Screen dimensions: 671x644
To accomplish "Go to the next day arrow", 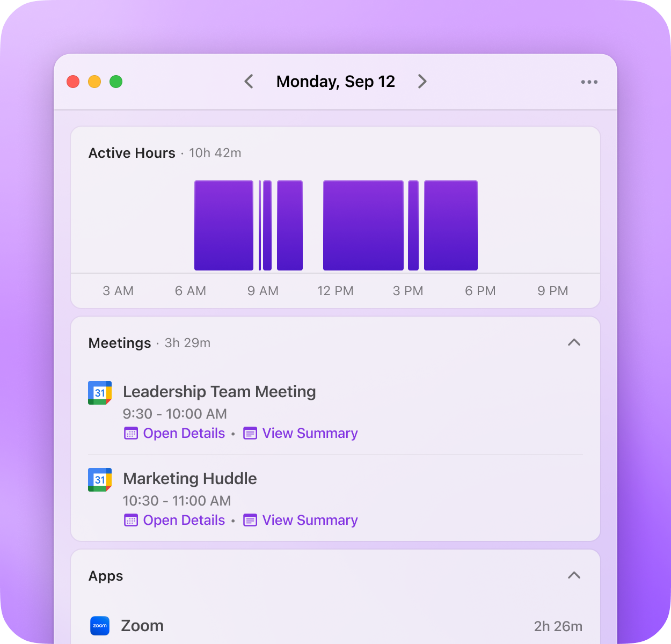I will (422, 82).
